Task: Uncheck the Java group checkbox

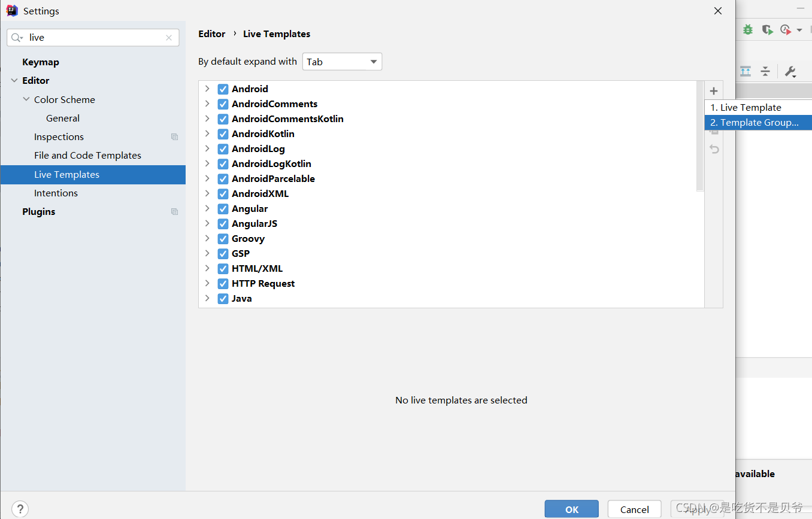Action: [223, 299]
